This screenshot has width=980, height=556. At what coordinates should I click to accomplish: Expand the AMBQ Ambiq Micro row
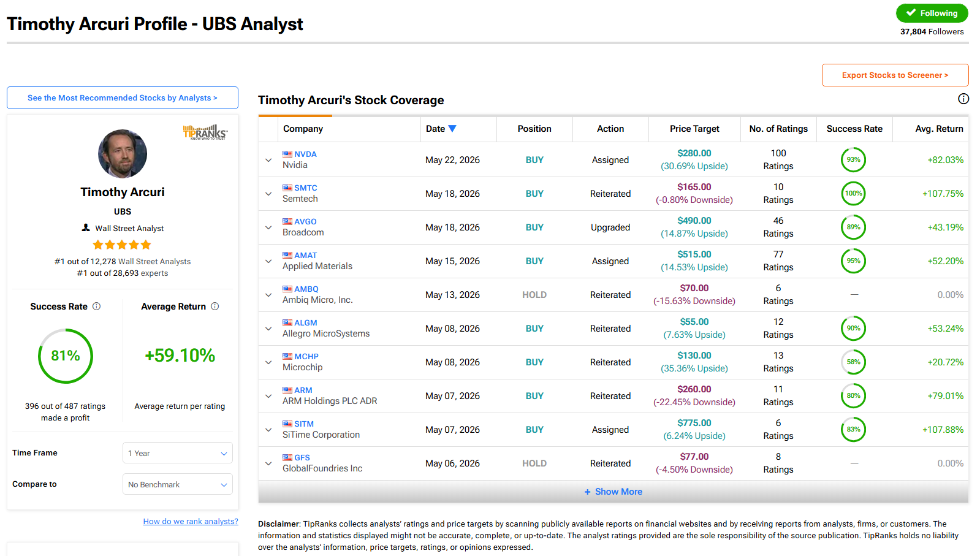[x=268, y=295]
